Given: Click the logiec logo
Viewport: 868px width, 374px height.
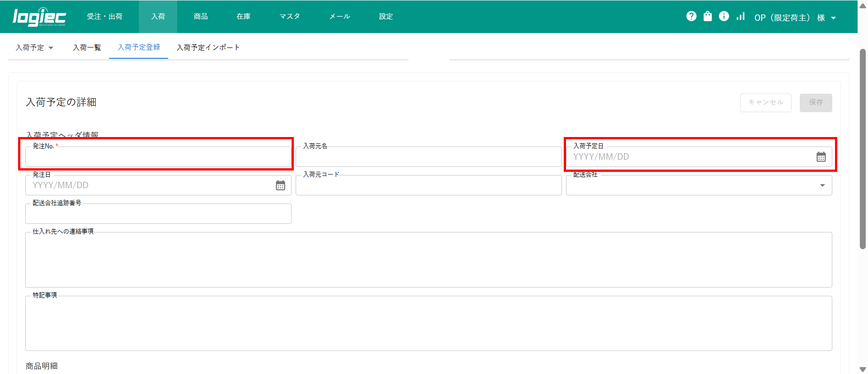Looking at the screenshot, I should tap(39, 17).
